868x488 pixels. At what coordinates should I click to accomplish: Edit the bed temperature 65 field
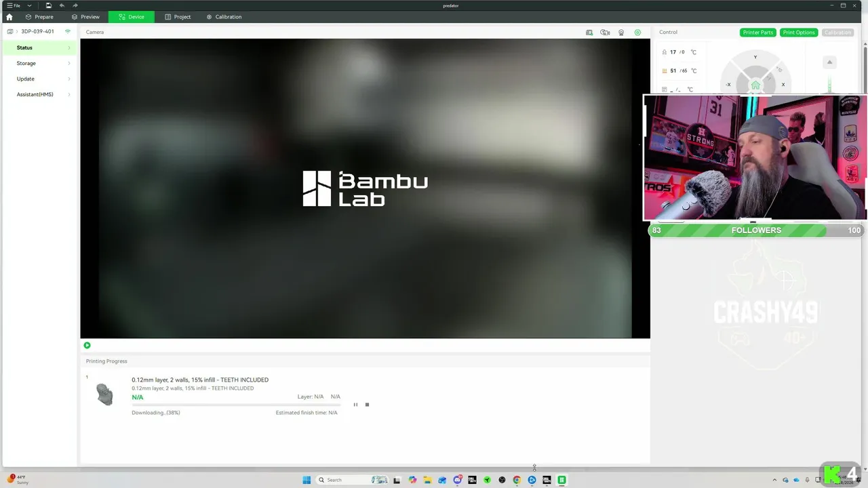683,70
